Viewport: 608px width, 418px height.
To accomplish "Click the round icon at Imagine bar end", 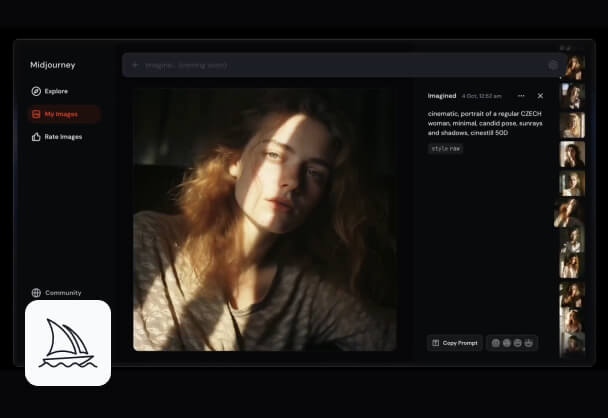I will click(x=552, y=65).
